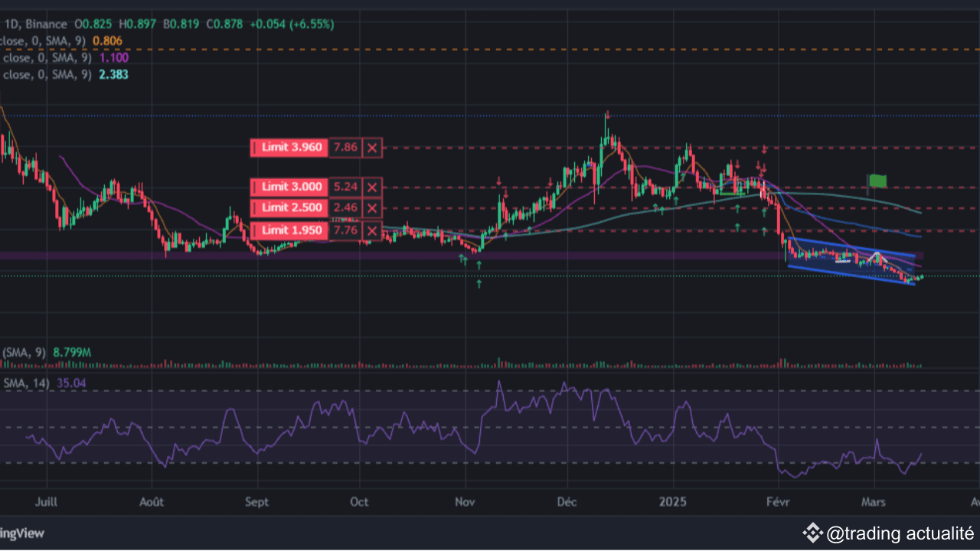This screenshot has width=980, height=551.
Task: Click a green buy arrow below the November candles
Action: [x=478, y=264]
